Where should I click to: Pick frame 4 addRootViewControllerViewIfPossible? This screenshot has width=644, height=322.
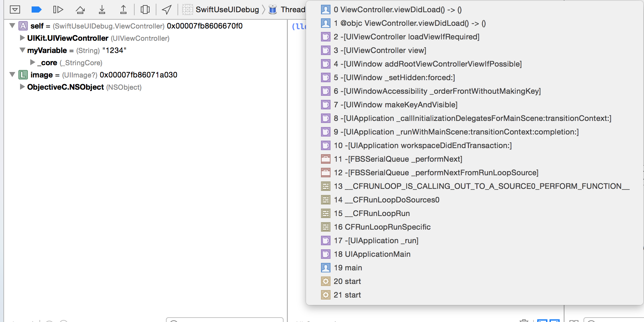pos(475,64)
